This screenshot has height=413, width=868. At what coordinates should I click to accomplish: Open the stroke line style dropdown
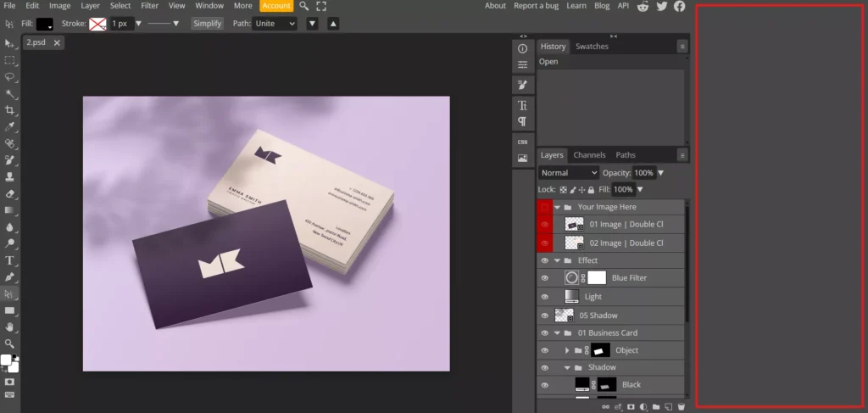(164, 24)
